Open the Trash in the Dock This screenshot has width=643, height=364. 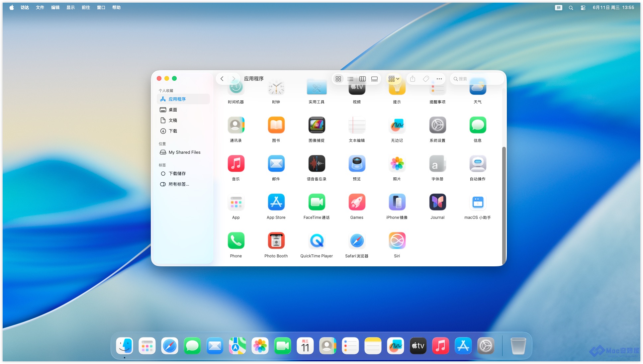pos(518,346)
